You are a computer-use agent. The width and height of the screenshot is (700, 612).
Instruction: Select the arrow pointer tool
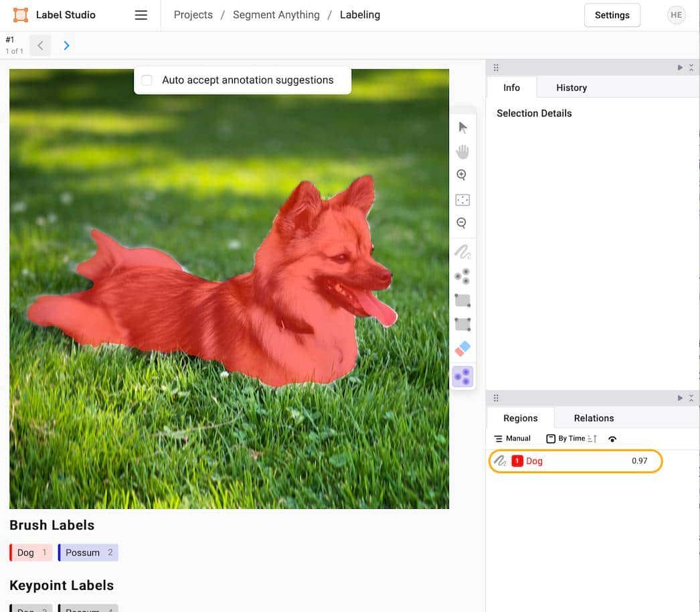462,127
